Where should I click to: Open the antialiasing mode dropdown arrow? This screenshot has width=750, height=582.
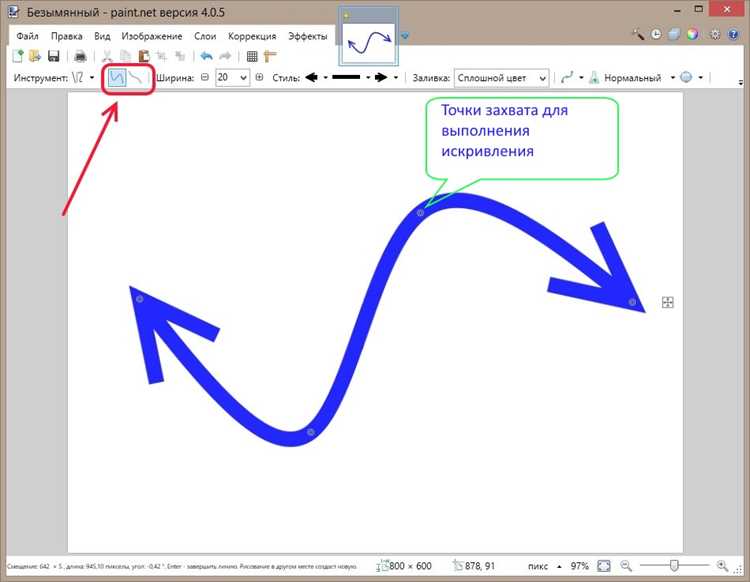(x=581, y=77)
